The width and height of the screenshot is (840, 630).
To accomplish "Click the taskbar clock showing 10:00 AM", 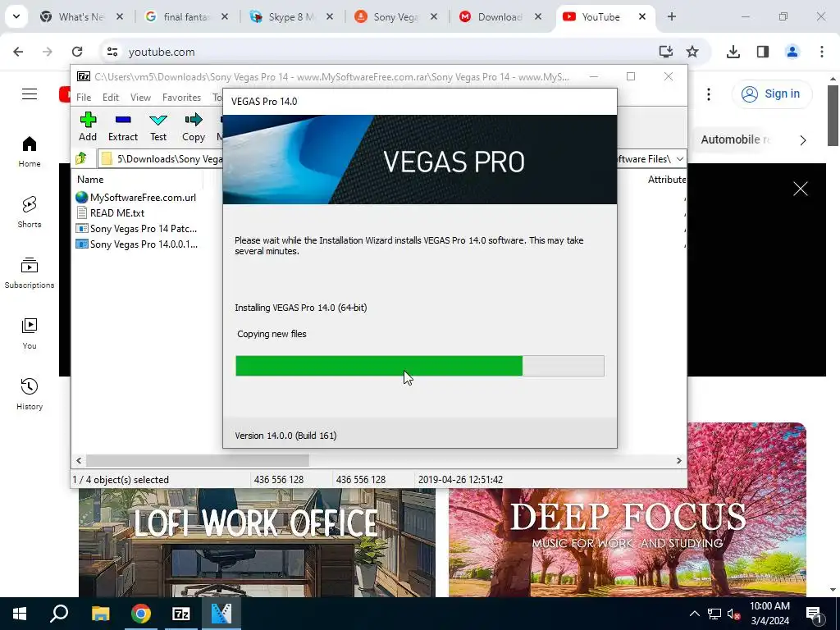I will [769, 614].
